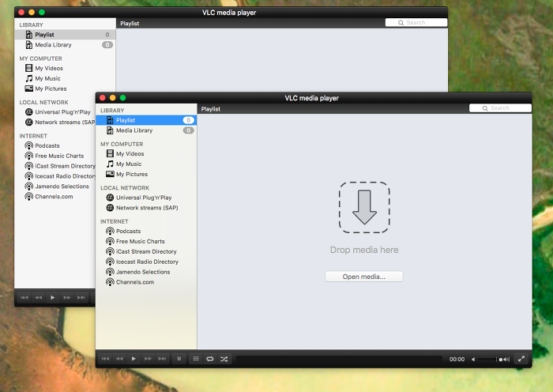Click back window search field
Image resolution: width=553 pixels, height=392 pixels.
point(416,23)
